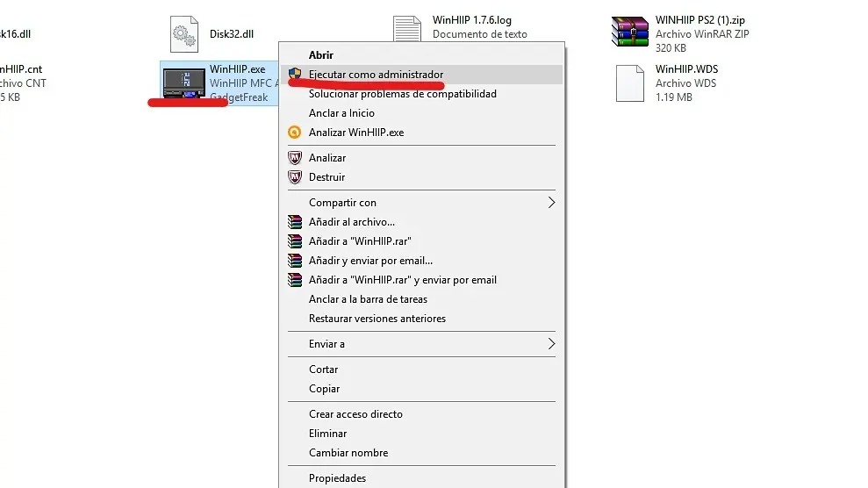Select the Disk32.dll file icon

point(184,33)
